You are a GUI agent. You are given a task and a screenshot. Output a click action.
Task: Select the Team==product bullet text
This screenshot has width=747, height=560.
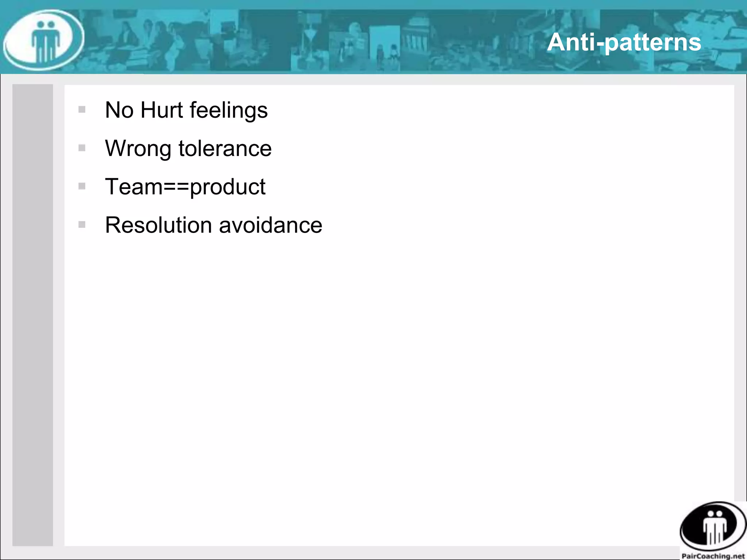click(185, 187)
